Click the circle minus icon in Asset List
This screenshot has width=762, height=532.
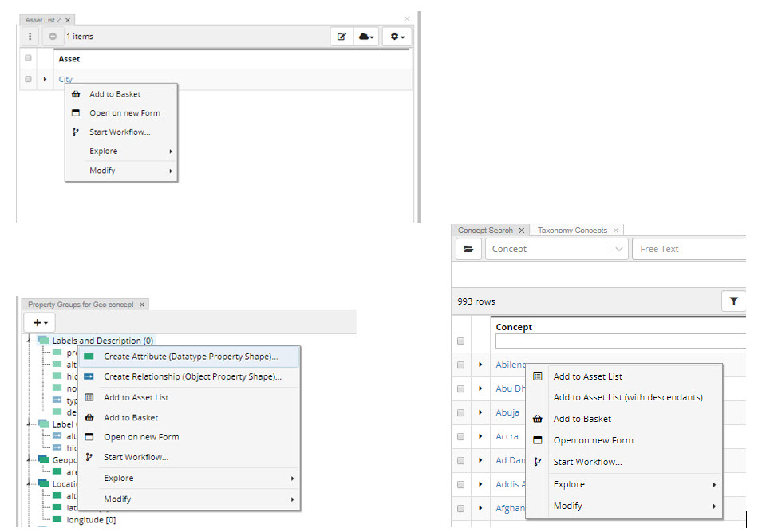[53, 37]
